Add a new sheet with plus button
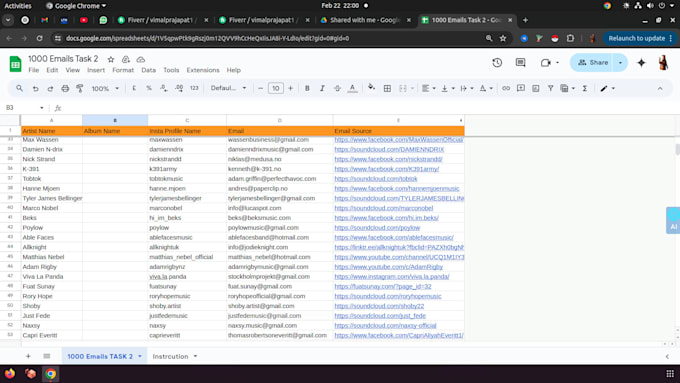Screen dimensions: 680x383 [28, 356]
